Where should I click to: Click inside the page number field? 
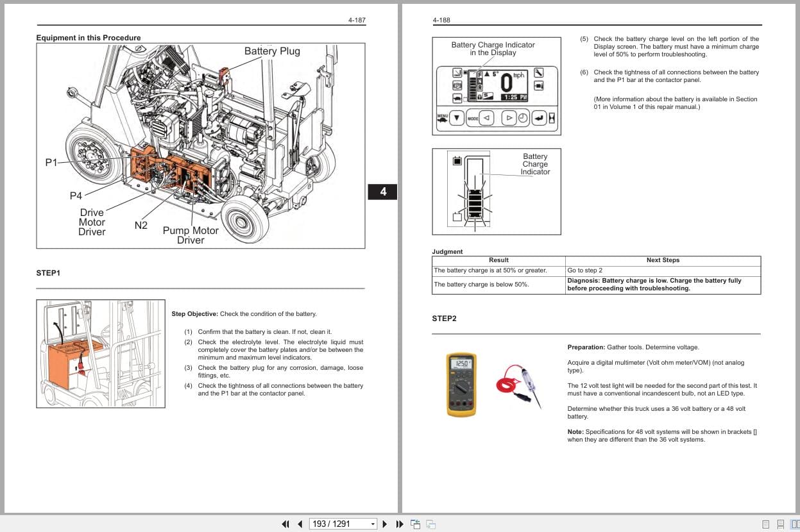pyautogui.click(x=334, y=524)
